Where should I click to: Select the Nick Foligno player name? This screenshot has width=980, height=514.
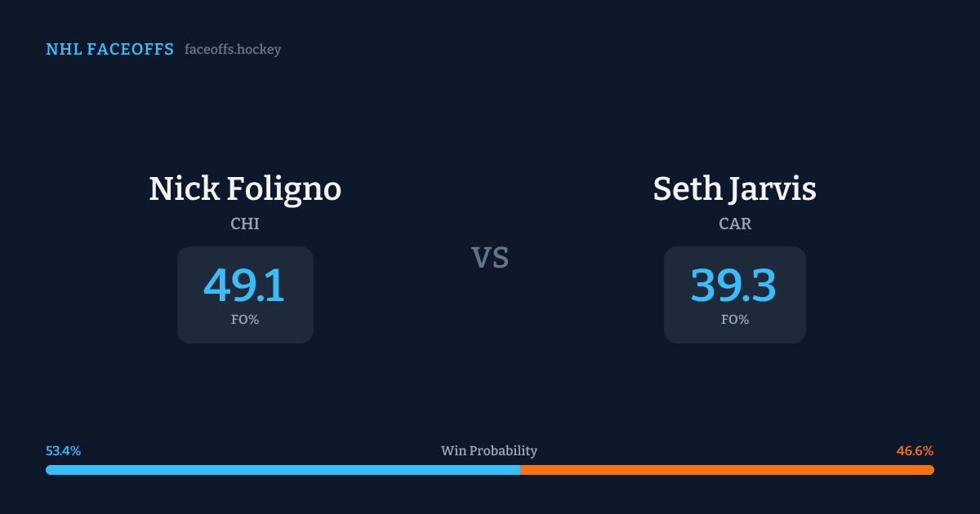[x=245, y=189]
